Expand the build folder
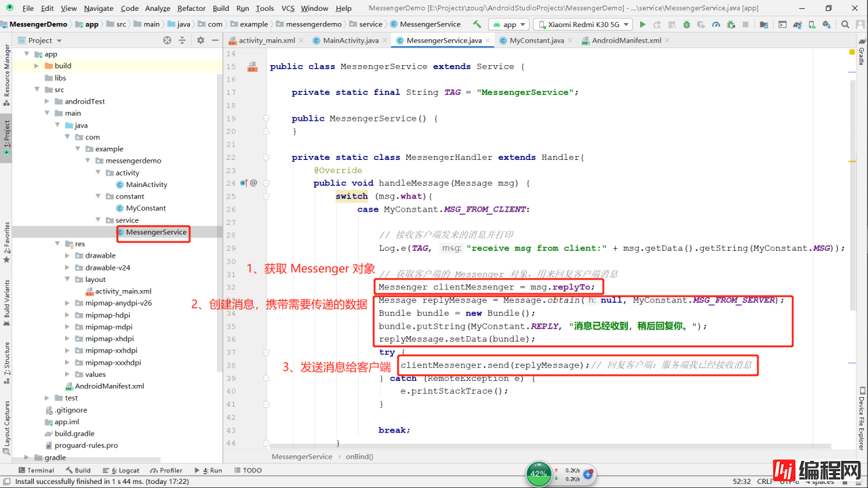868x488 pixels. point(37,66)
